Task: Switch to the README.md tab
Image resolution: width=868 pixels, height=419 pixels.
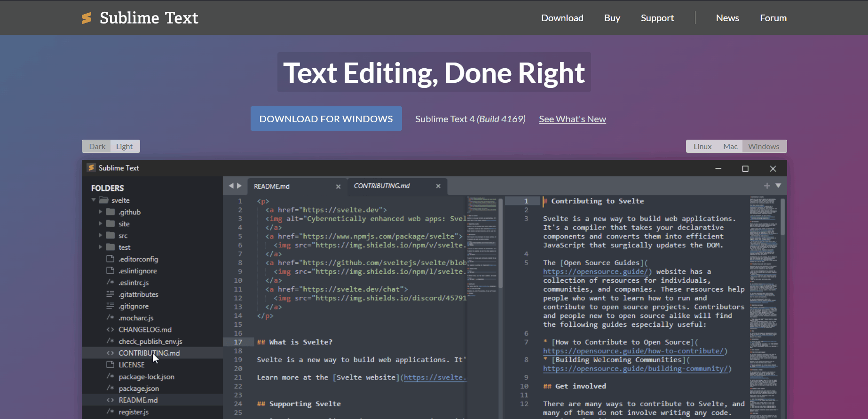Action: 272,186
